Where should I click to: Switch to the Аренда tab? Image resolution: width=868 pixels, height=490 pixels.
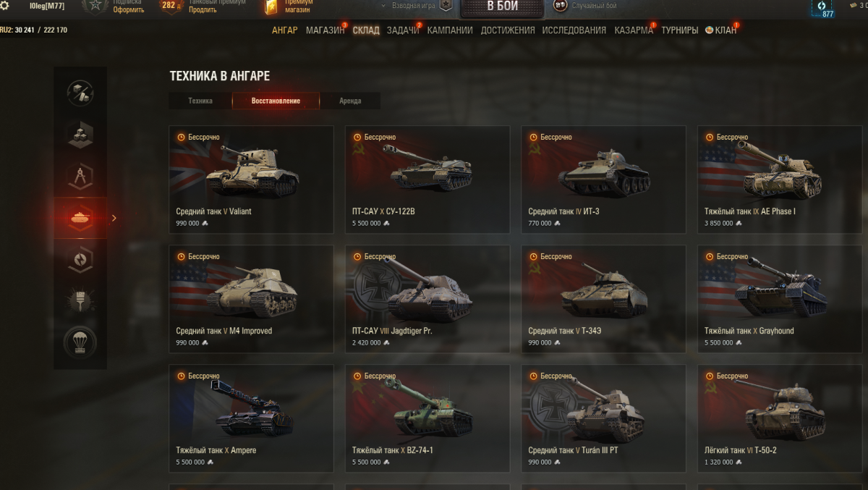[x=350, y=101]
